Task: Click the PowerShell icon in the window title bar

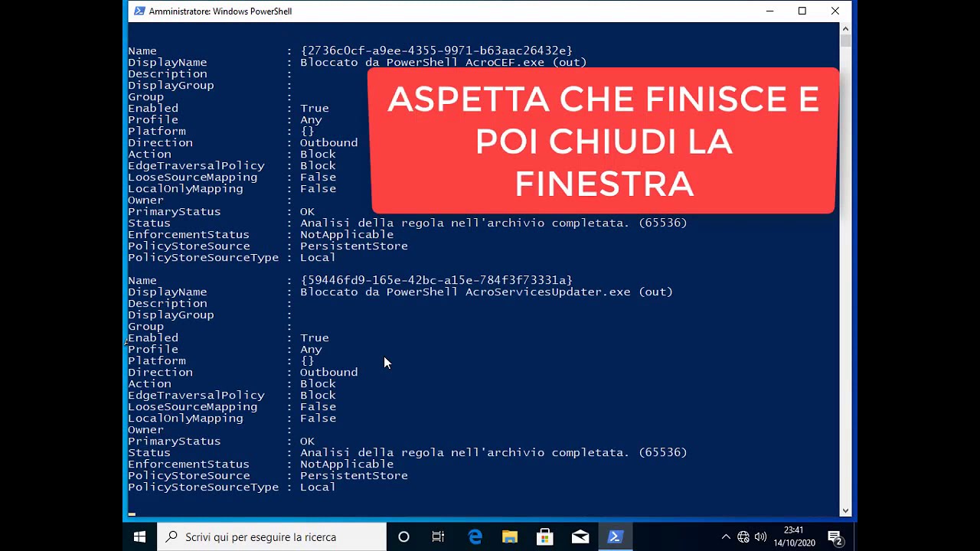Action: click(x=139, y=11)
